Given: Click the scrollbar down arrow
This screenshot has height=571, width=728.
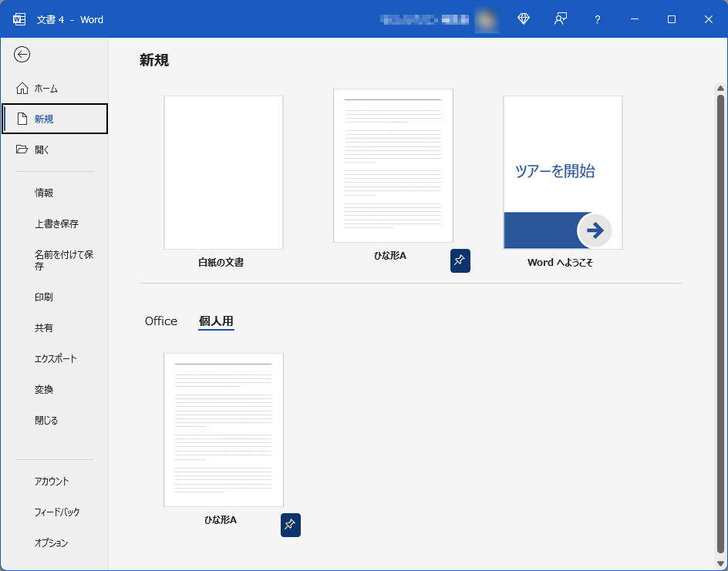Looking at the screenshot, I should point(720,563).
